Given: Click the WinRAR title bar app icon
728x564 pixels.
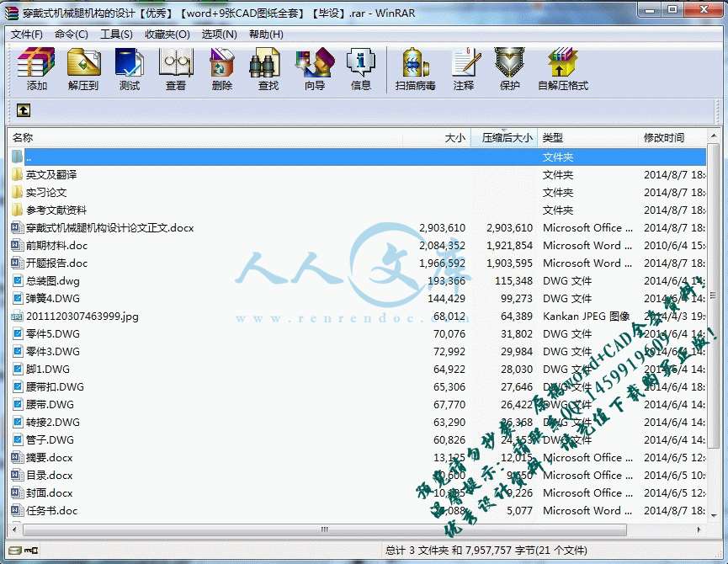Looking at the screenshot, I should (12, 13).
